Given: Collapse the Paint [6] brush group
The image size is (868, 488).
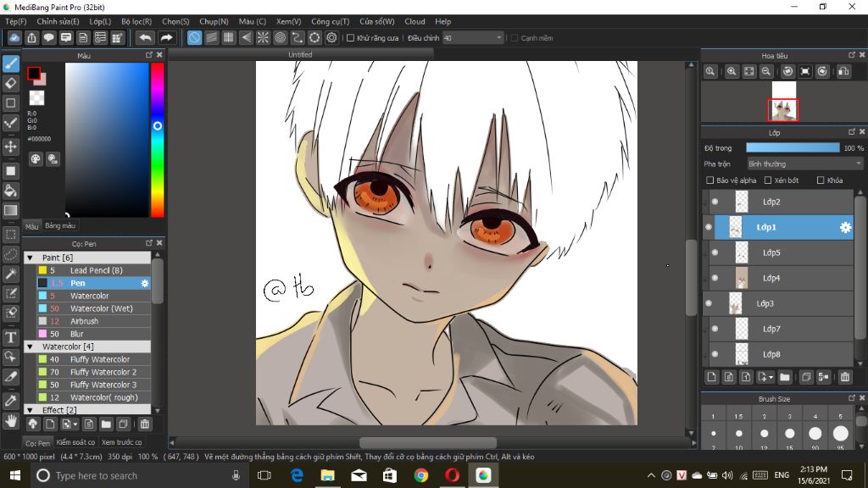Looking at the screenshot, I should tap(30, 258).
